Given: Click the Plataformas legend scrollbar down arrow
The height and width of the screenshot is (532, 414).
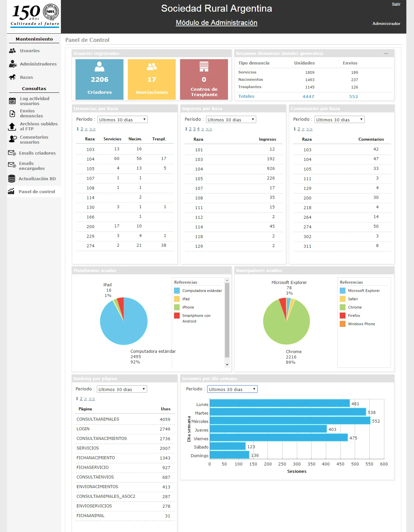Looking at the screenshot, I should [x=227, y=365].
